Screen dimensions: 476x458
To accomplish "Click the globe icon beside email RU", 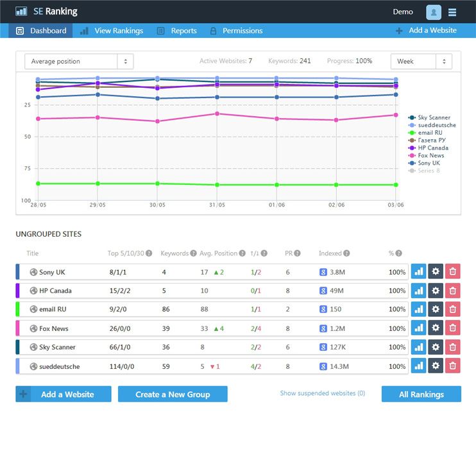I will click(x=33, y=309).
